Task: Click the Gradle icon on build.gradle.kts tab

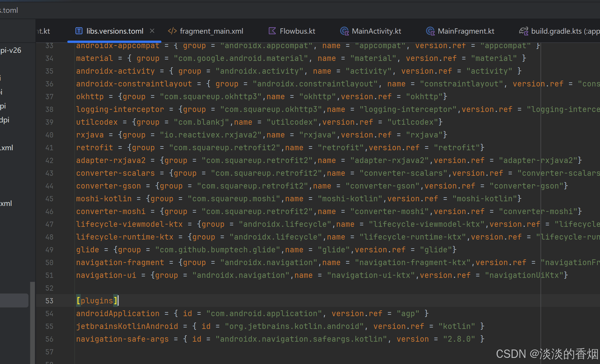Action: coord(524,31)
